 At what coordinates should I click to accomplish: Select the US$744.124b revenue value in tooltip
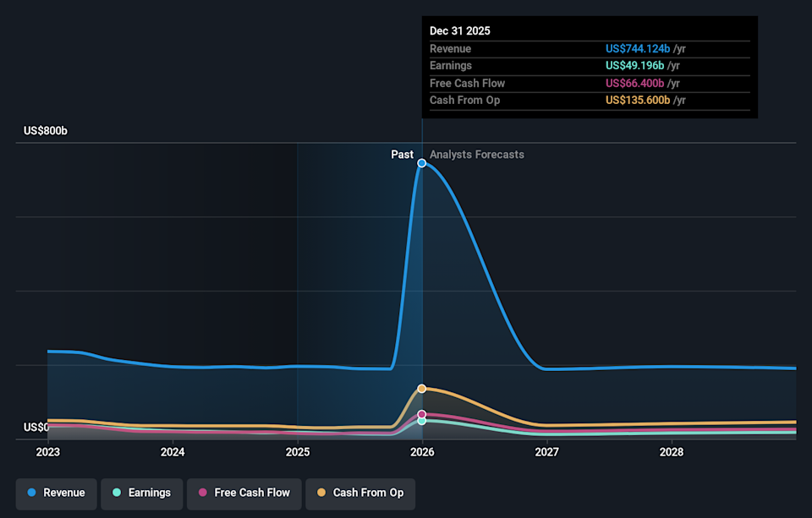pyautogui.click(x=638, y=49)
